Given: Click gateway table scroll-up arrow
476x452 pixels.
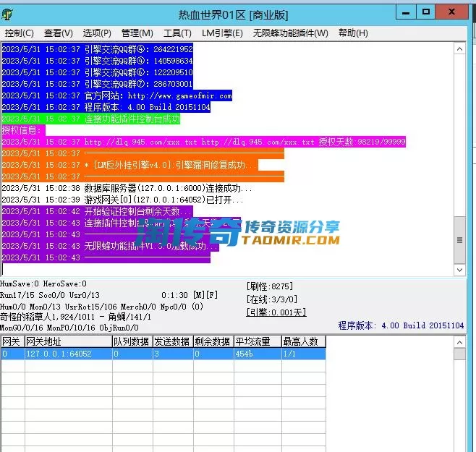Looking at the screenshot, I should [x=459, y=342].
